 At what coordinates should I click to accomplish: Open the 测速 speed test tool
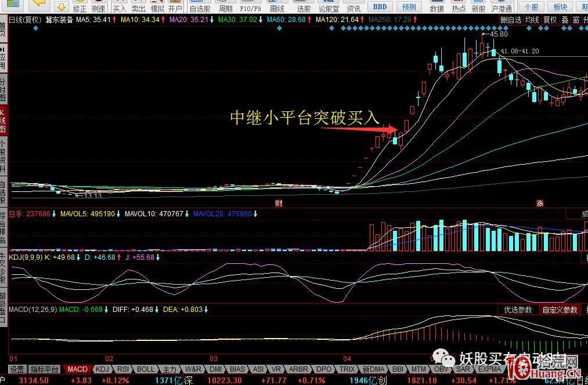[98, 7]
